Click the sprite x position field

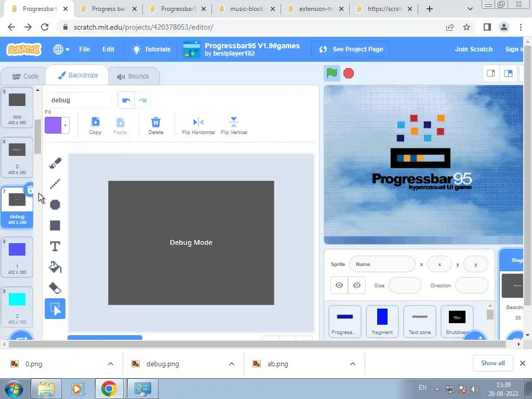[440, 264]
